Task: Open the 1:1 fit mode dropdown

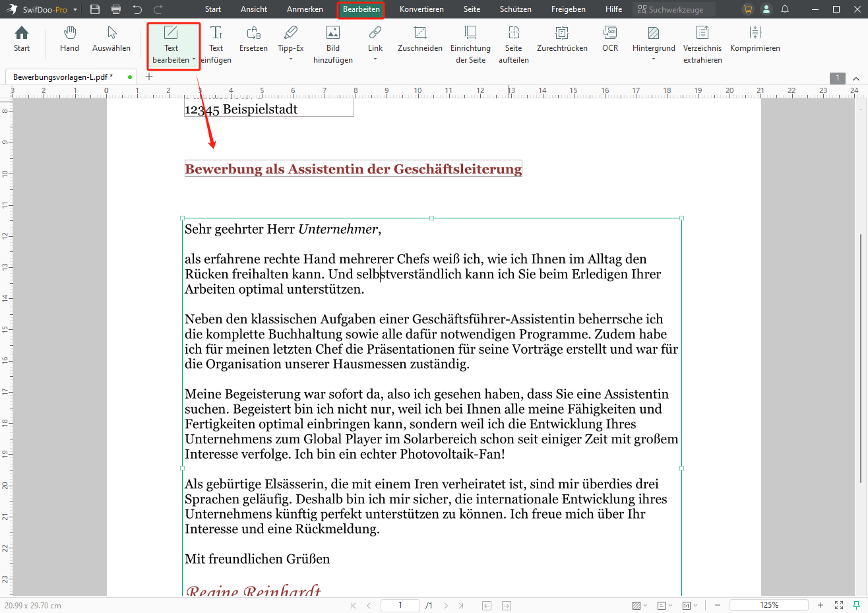Action: (690, 605)
